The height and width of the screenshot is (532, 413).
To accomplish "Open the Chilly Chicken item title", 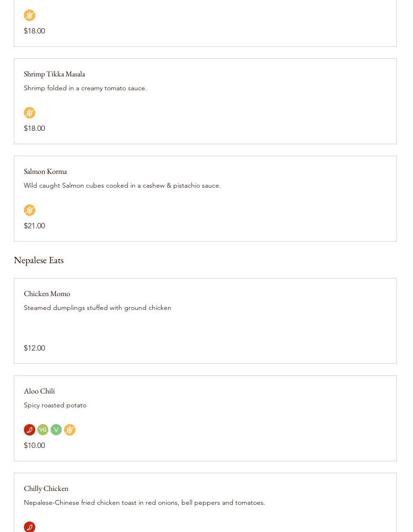I will (x=46, y=489).
